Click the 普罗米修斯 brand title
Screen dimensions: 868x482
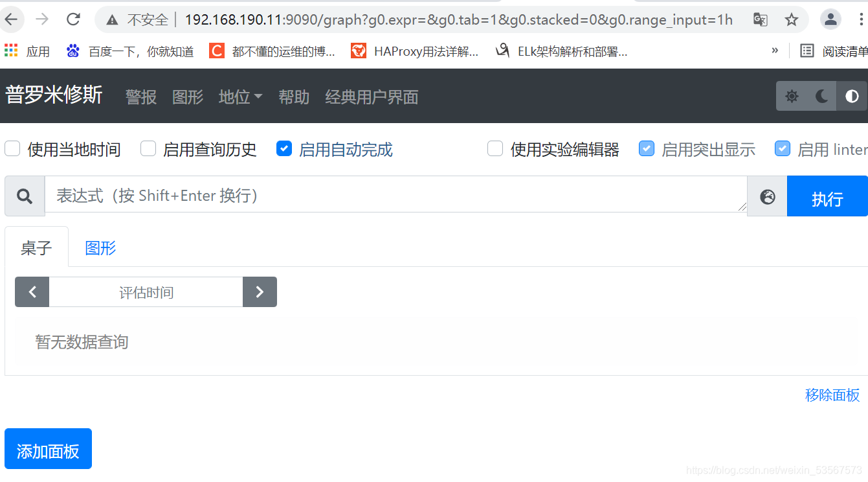[54, 95]
